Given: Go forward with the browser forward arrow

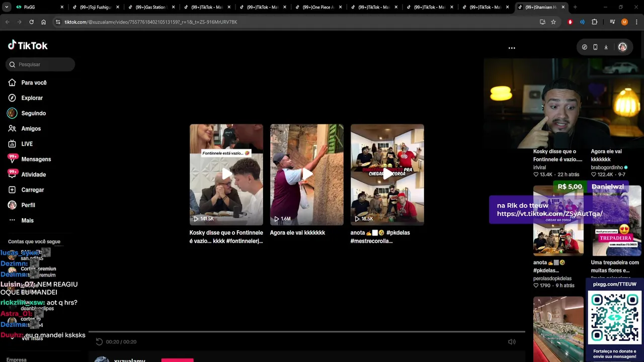Looking at the screenshot, I should click(19, 22).
